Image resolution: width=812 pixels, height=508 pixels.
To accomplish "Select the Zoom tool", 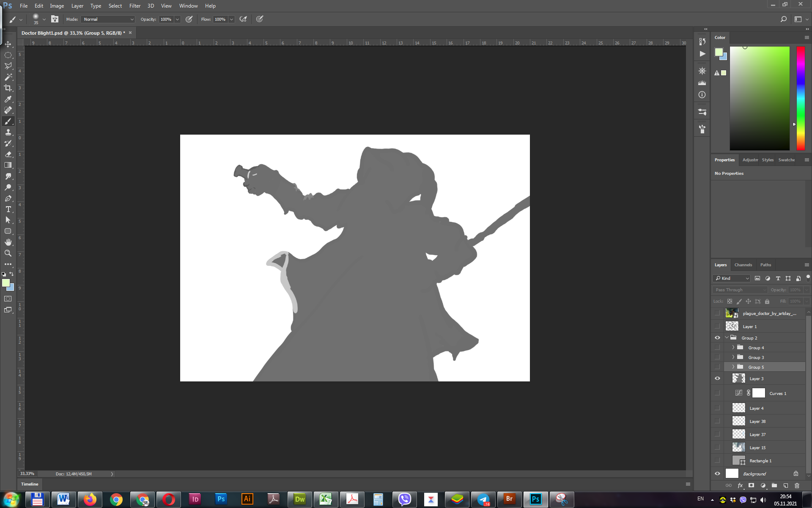I will tap(8, 253).
